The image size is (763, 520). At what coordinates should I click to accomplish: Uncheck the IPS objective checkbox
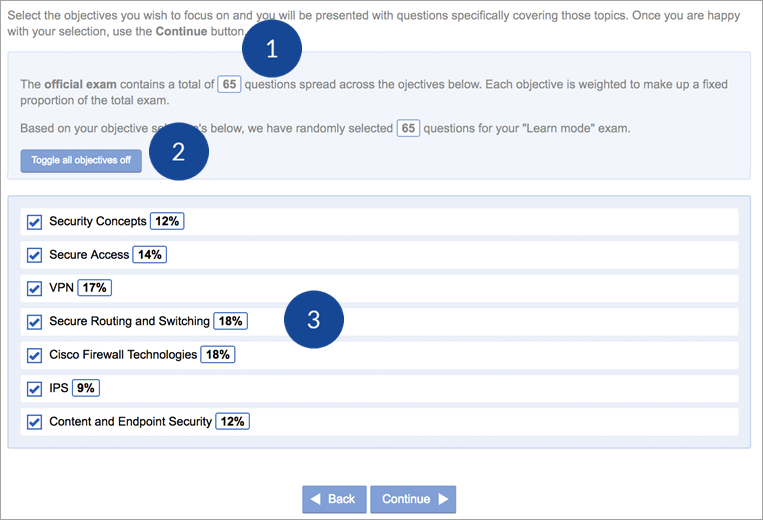34,388
